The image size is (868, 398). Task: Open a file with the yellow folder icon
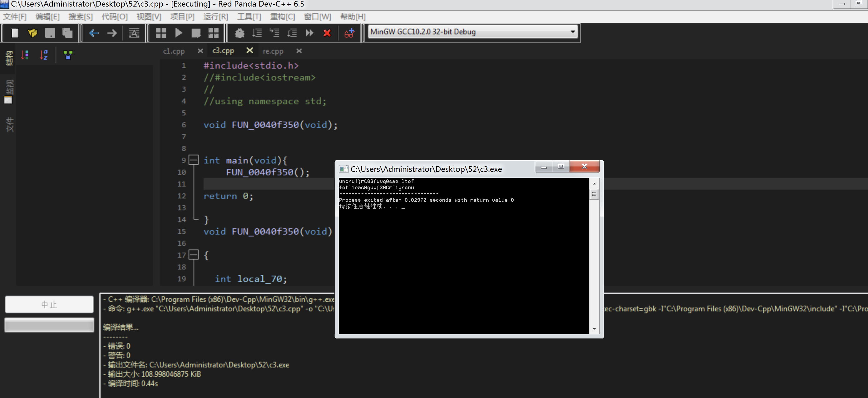32,33
